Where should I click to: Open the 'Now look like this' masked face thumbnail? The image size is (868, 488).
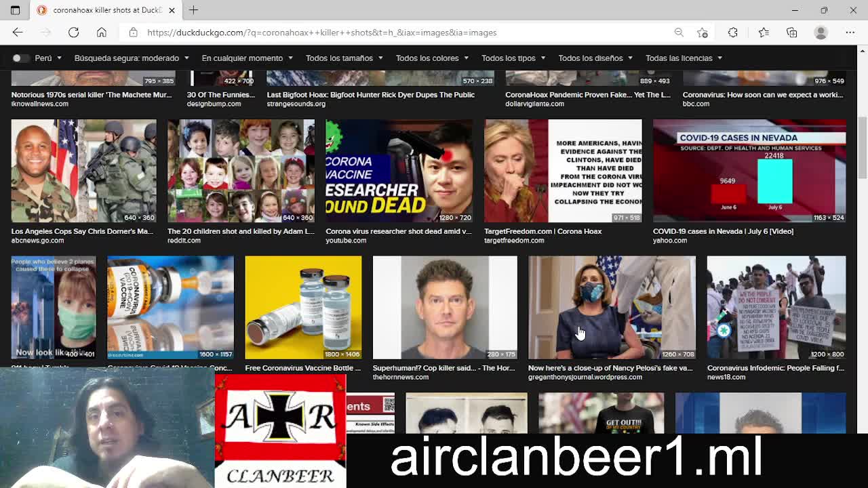point(54,307)
